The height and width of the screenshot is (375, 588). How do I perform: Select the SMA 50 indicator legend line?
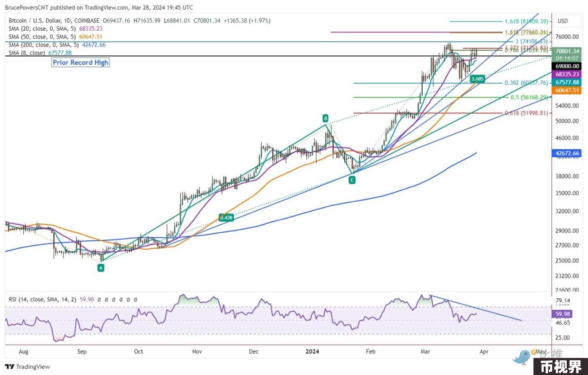(x=55, y=37)
